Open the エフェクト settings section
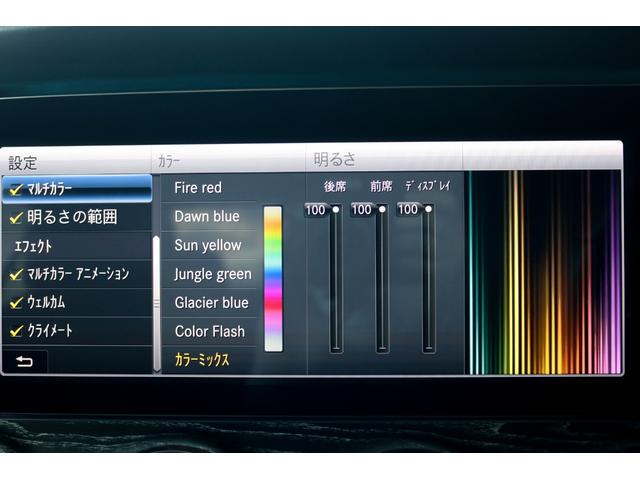Screen dimensions: 640x480 pos(34,245)
